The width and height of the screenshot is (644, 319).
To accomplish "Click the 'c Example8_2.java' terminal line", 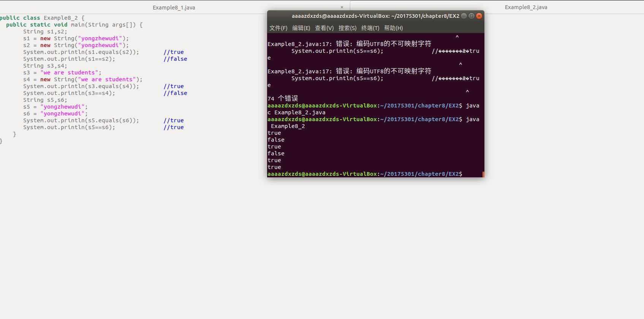I will 296,112.
